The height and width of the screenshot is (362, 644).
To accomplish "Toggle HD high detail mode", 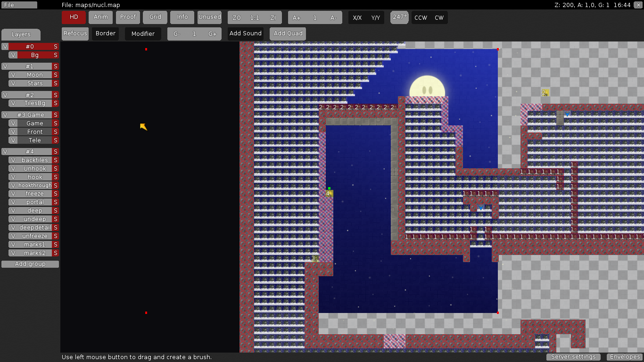I will [x=74, y=17].
